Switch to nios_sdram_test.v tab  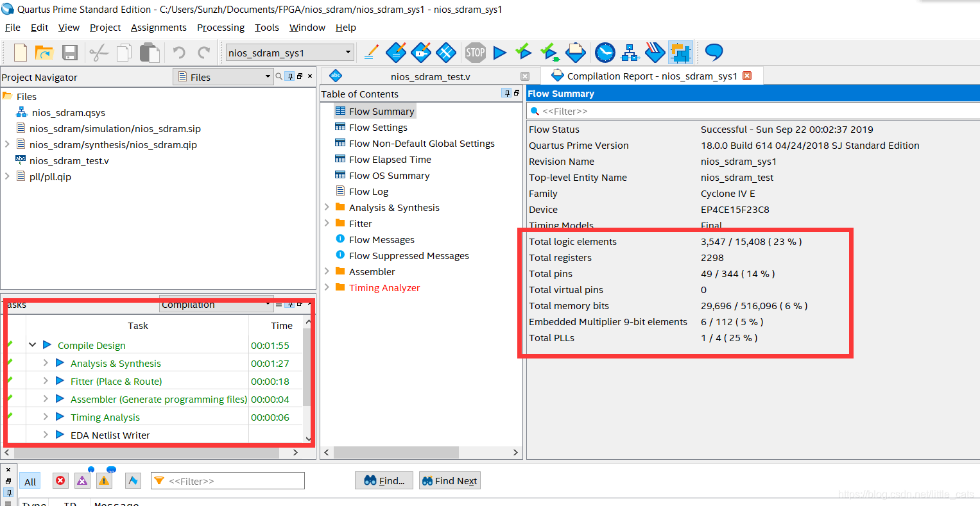point(430,76)
